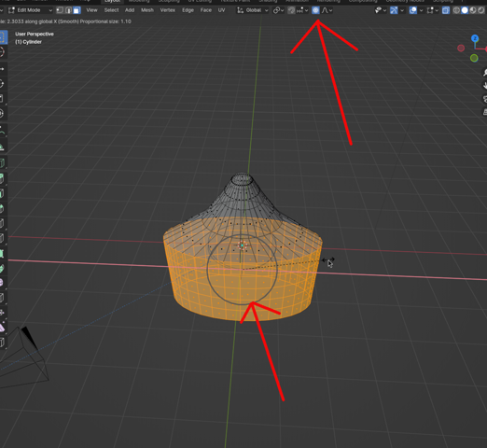Toggle viewport overlays button
The width and height of the screenshot is (487, 448).
413,10
